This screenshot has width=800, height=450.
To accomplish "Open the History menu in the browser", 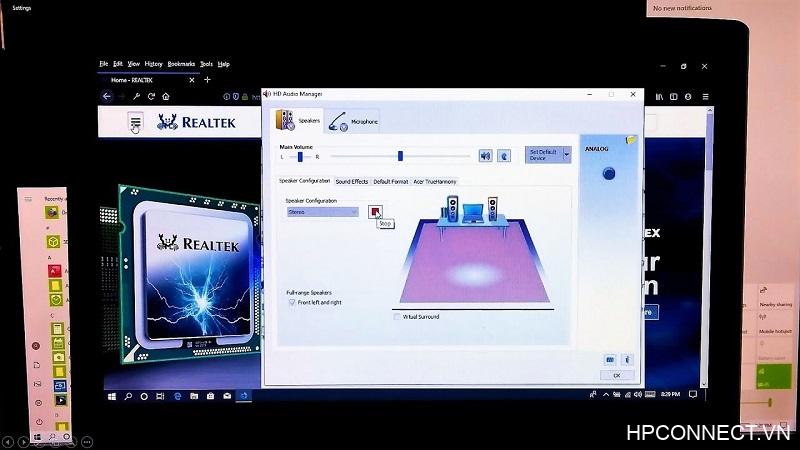I will (x=153, y=64).
